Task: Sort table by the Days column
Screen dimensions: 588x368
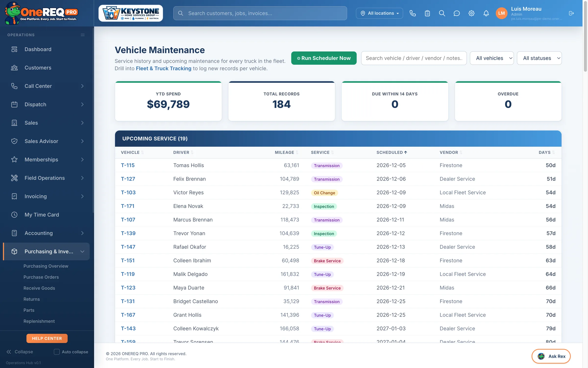Action: pos(547,152)
